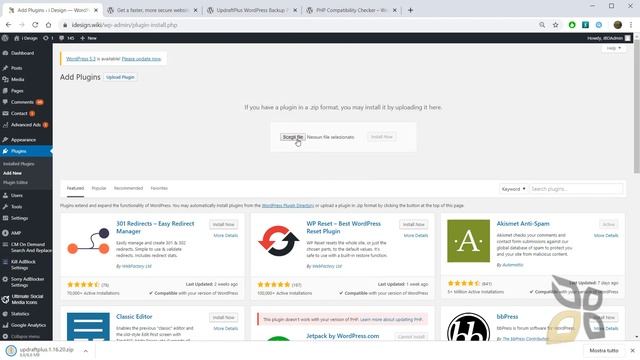Switch to the Recommended tab
The image size is (640, 360).
[x=128, y=188]
